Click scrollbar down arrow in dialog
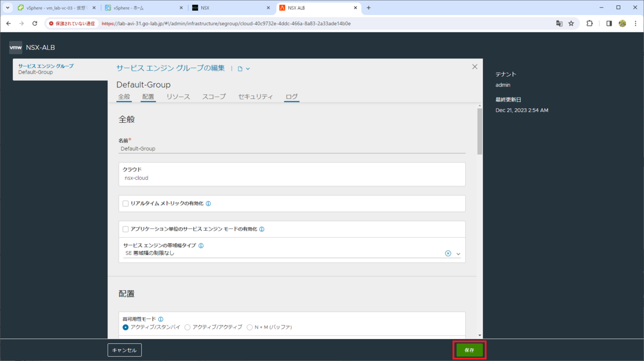 480,335
